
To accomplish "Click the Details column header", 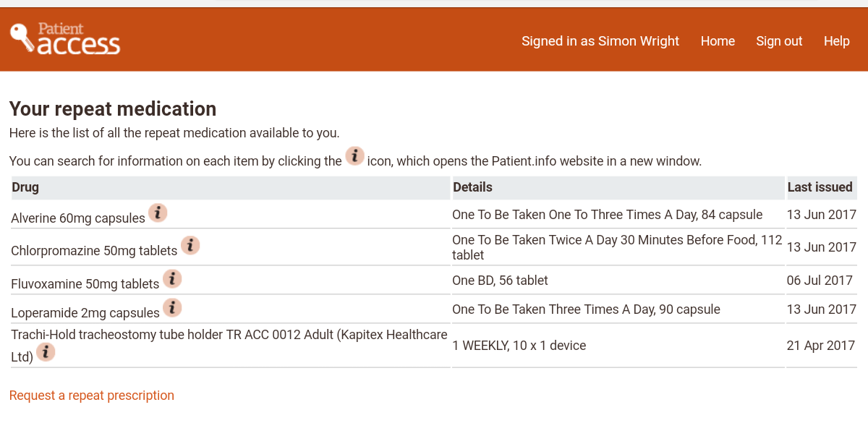I will pos(472,187).
